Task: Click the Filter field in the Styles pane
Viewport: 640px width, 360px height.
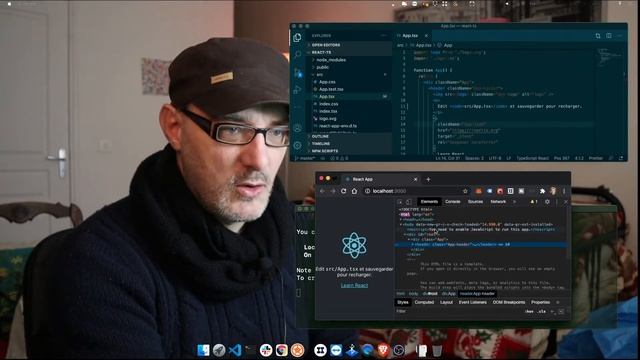Action: point(457,311)
